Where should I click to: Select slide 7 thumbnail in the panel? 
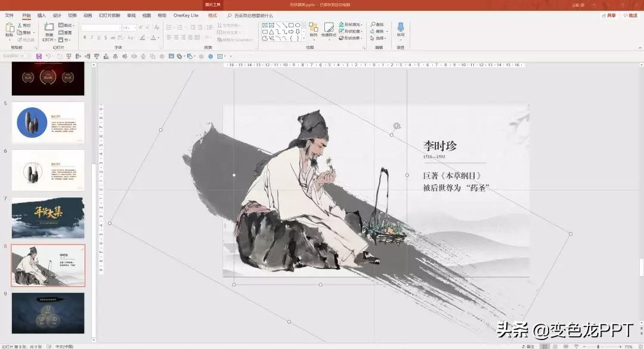[x=48, y=218]
